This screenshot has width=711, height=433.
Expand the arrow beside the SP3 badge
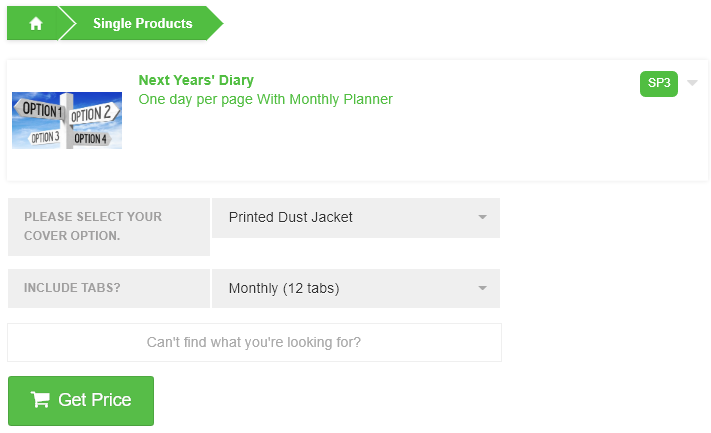[692, 83]
